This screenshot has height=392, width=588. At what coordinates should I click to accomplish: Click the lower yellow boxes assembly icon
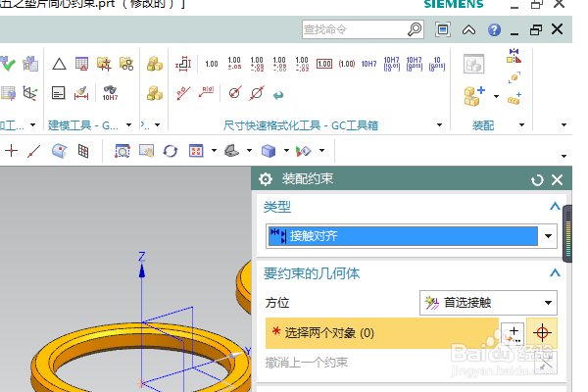[x=155, y=93]
